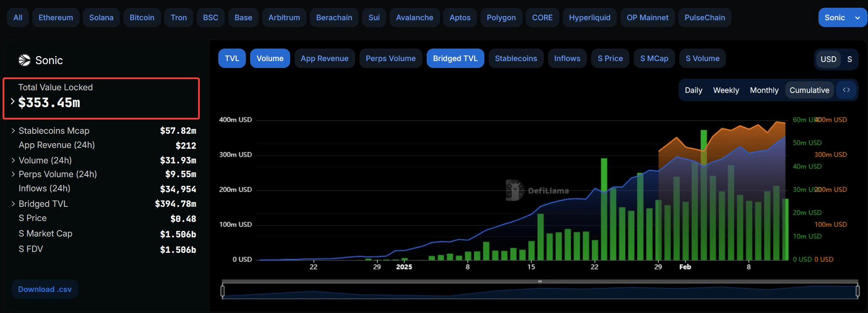Image resolution: width=868 pixels, height=313 pixels.
Task: Open the Arbitrum chain page
Action: coord(284,18)
